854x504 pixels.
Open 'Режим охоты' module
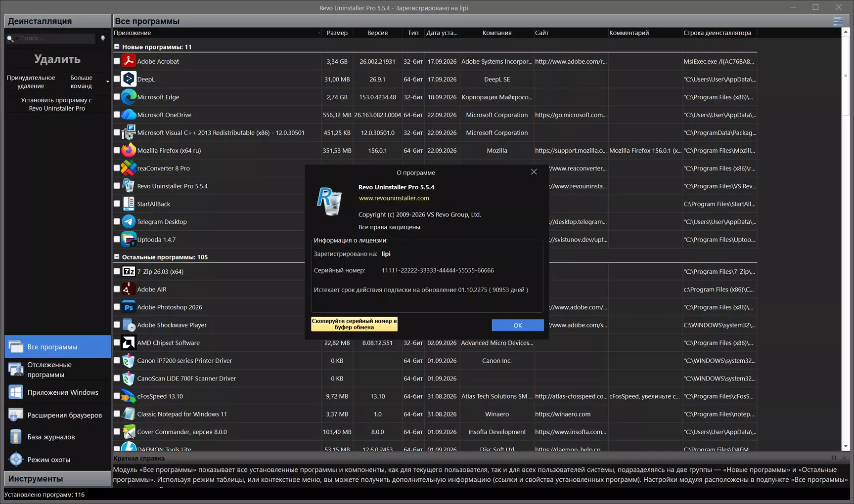[57, 460]
